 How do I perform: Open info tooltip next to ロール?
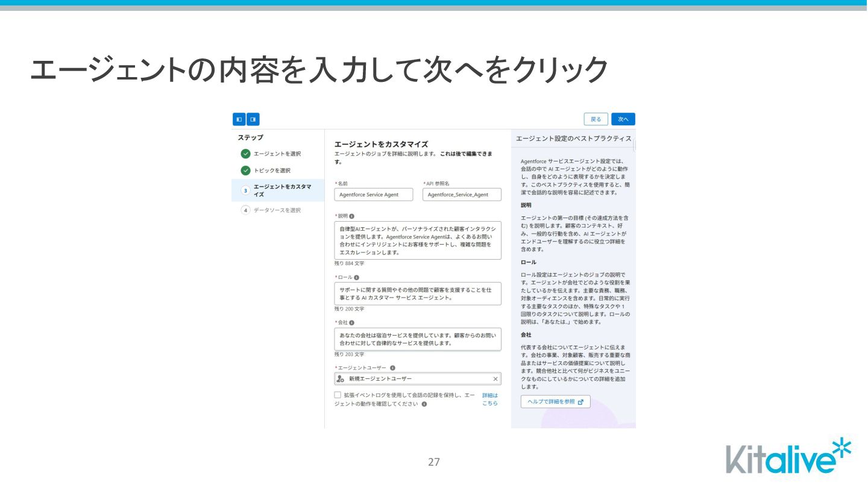pyautogui.click(x=356, y=278)
